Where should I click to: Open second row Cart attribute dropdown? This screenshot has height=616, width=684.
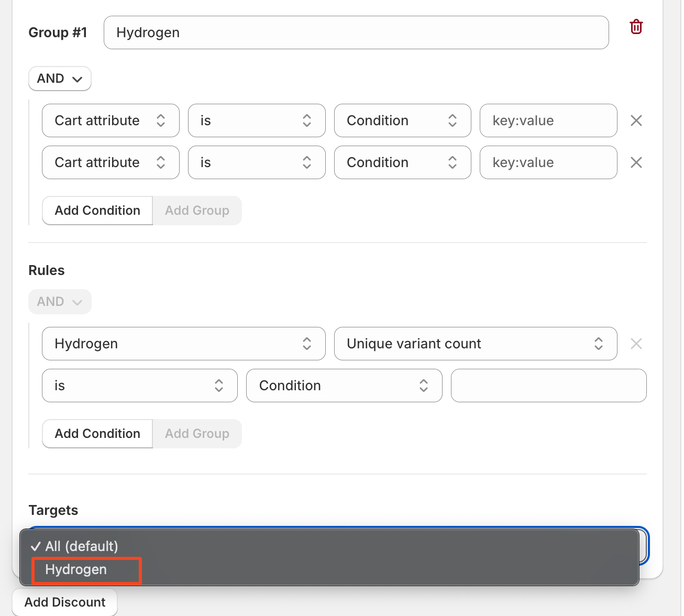[x=111, y=162]
